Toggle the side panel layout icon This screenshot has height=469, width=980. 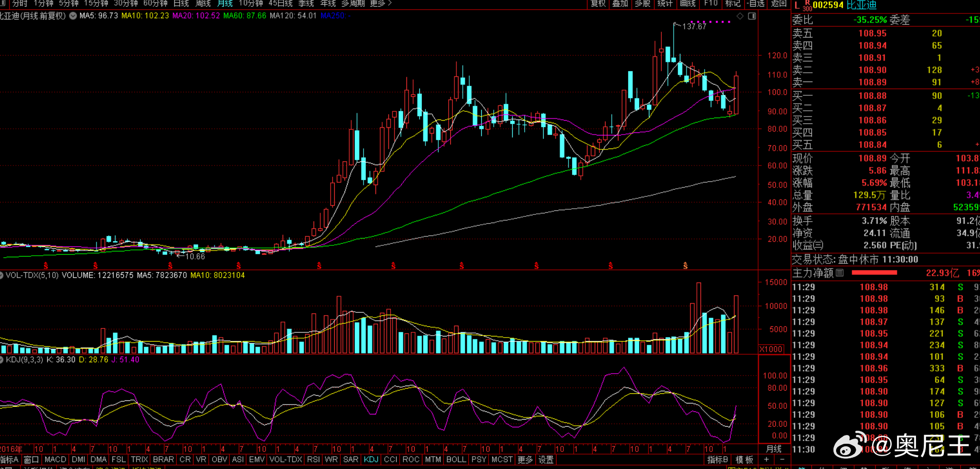752,16
